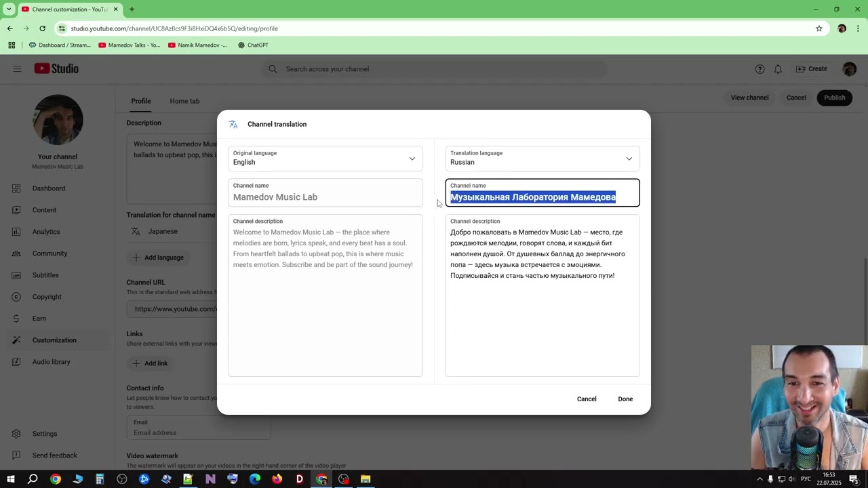
Task: Click the Russian channel name field
Action: coord(542,193)
